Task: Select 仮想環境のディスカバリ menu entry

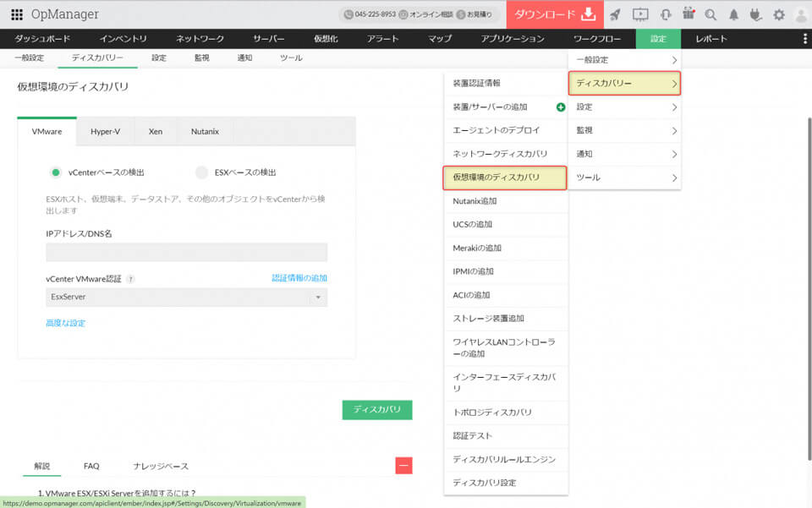Action: (x=505, y=178)
